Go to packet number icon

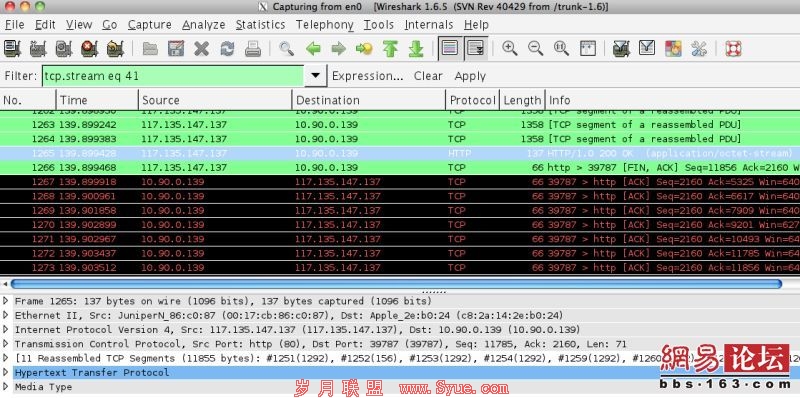(364, 49)
